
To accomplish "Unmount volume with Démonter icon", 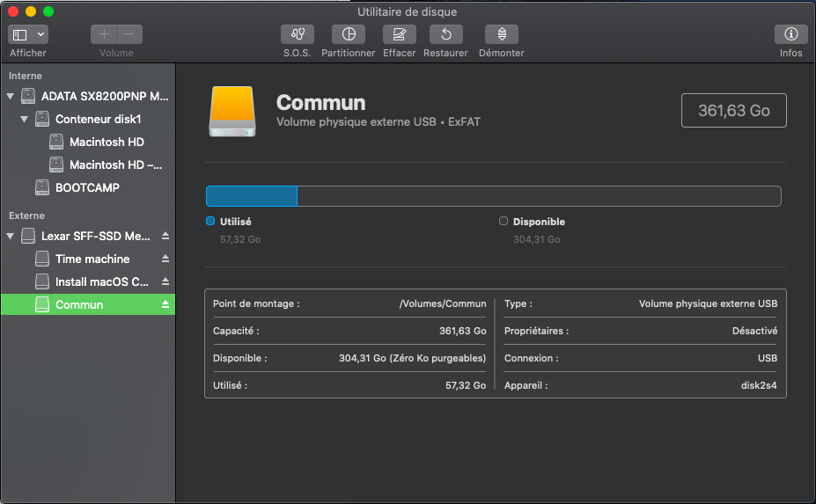I will coord(501,34).
